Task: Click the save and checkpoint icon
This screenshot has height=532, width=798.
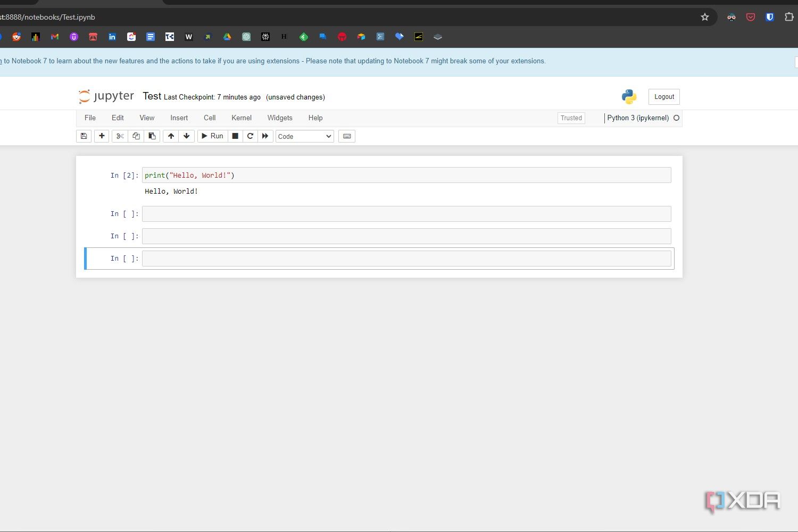Action: tap(84, 136)
